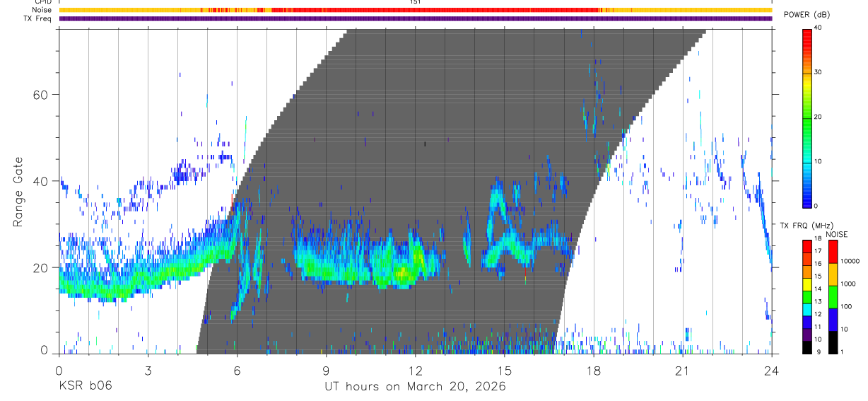Click the KSR b06 radar beam label
Screen dimensions: 868x401
pyautogui.click(x=84, y=386)
